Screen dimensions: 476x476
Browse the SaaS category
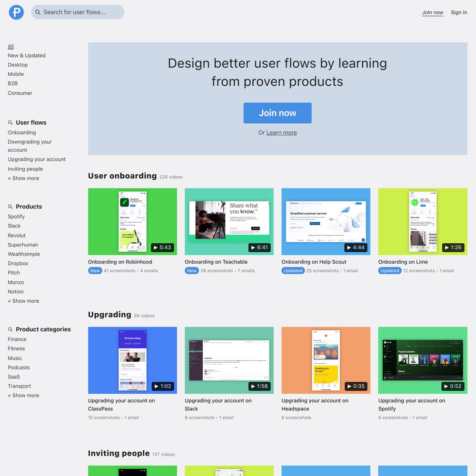14,377
